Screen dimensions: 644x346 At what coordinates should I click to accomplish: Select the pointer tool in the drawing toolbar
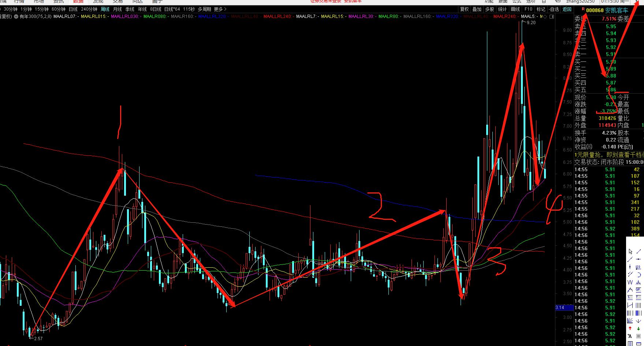pyautogui.click(x=630, y=252)
